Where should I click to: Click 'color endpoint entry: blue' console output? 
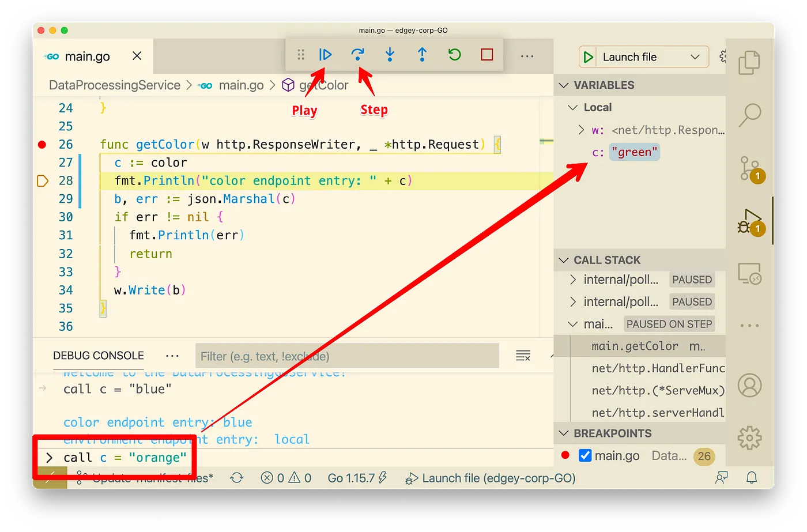coord(158,422)
